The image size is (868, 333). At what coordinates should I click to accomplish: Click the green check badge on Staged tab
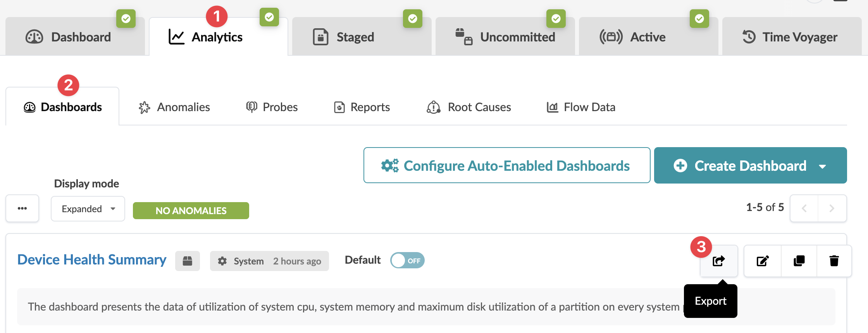(x=413, y=19)
